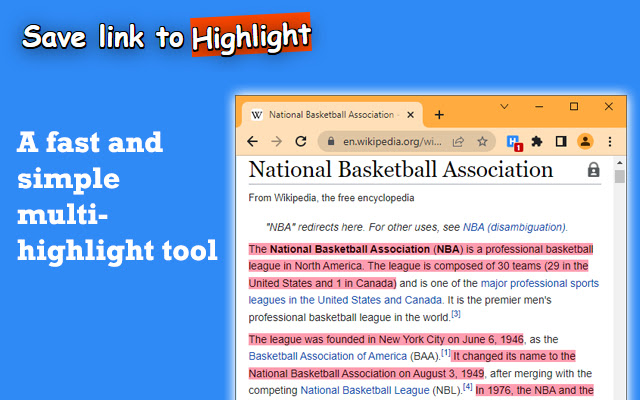Open the Chrome three-dot menu
Image resolution: width=640 pixels, height=400 pixels.
610,142
